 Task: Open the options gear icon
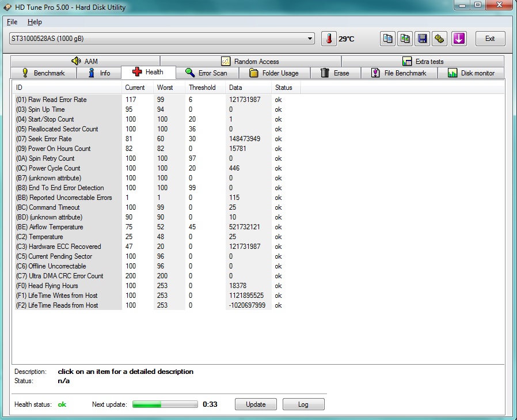click(439, 39)
